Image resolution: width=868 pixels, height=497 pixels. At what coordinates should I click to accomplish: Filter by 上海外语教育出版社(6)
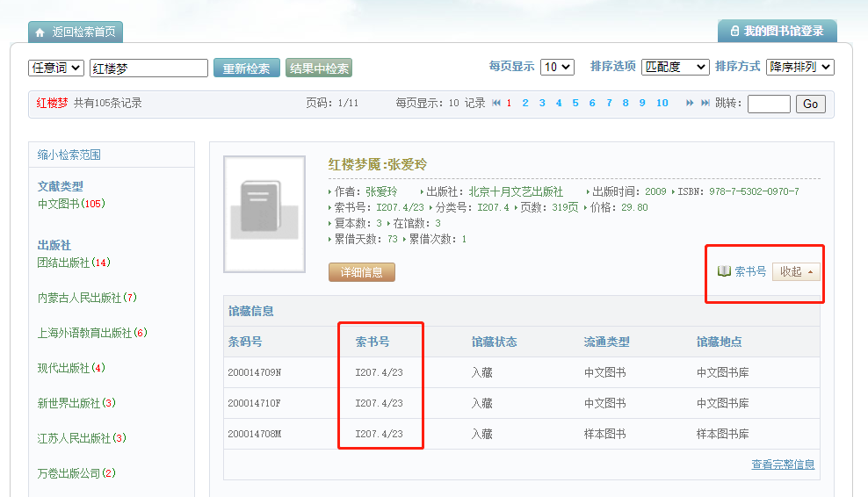92,333
